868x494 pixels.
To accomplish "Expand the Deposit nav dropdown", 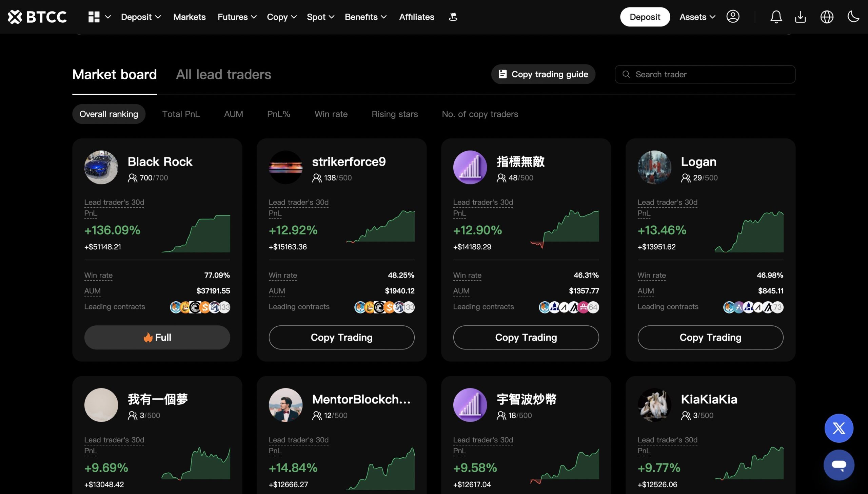I will 141,17.
